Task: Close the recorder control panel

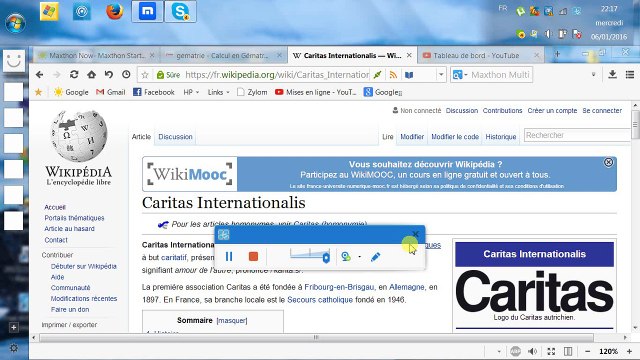Action: 416,234
